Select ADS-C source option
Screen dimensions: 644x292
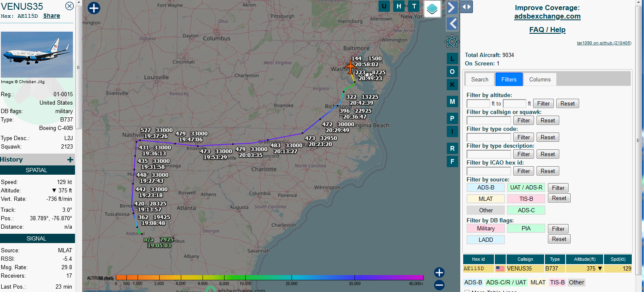(526, 210)
